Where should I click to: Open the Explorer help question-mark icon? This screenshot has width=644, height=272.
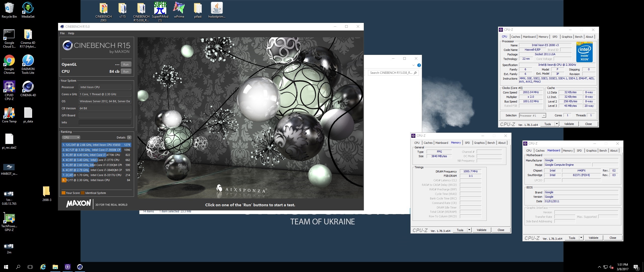(419, 65)
